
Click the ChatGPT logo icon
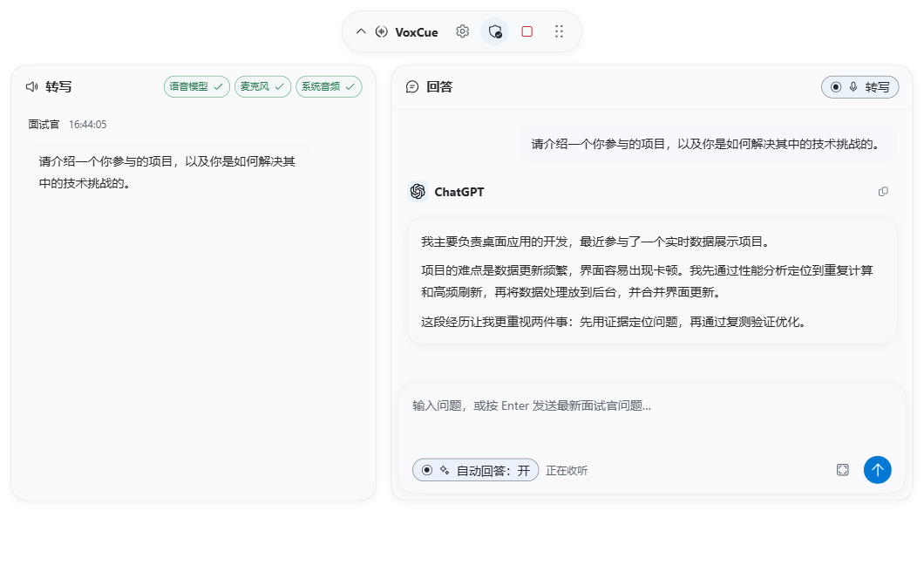tap(418, 192)
